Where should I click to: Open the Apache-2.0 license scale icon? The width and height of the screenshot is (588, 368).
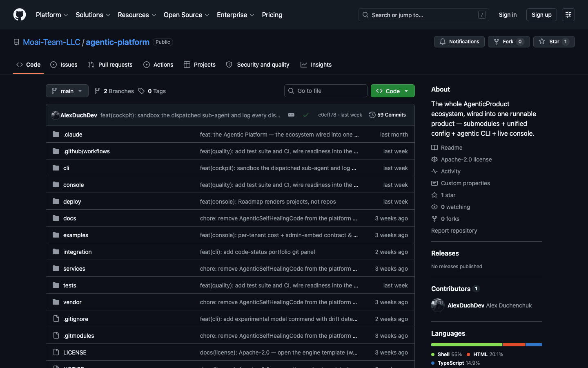tap(434, 159)
